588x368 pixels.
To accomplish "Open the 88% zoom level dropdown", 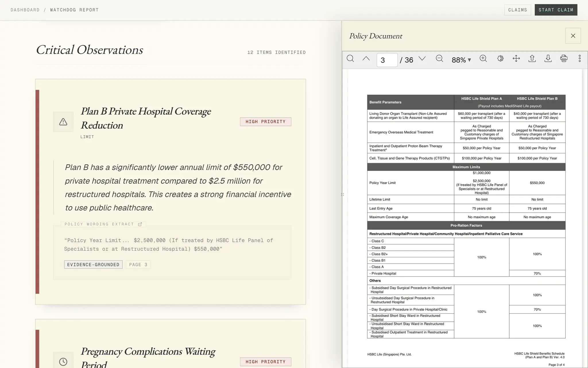I will (x=461, y=60).
